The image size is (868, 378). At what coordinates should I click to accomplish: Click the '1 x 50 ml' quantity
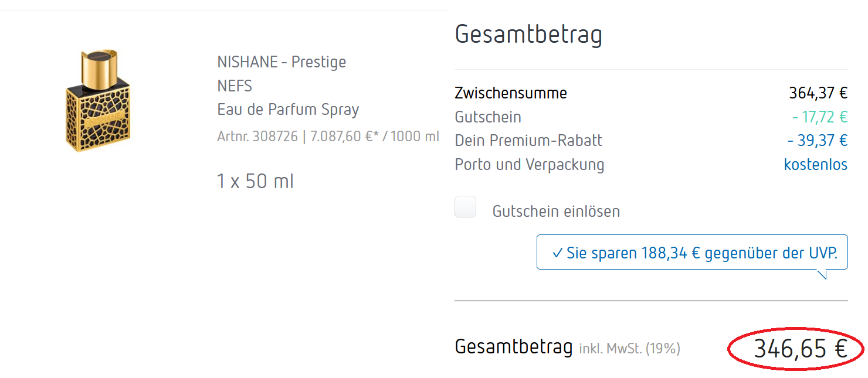[x=255, y=182]
